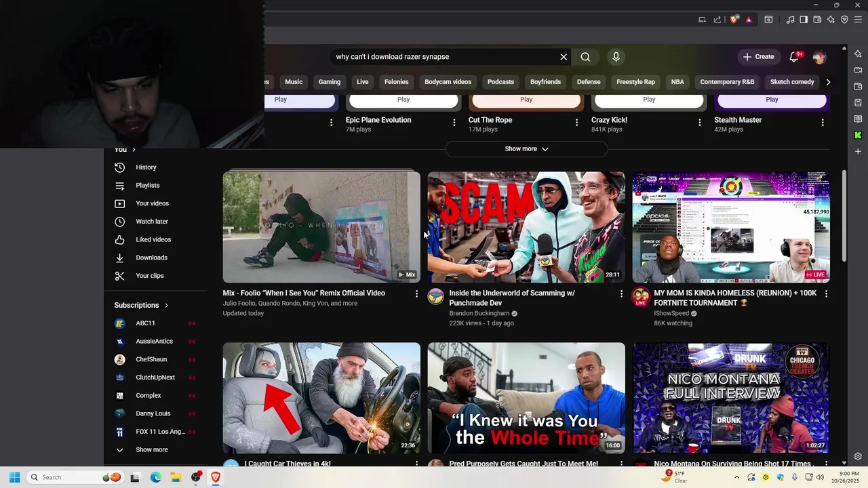Open YouTube notifications bell
Image resolution: width=868 pixels, height=488 pixels.
(795, 57)
